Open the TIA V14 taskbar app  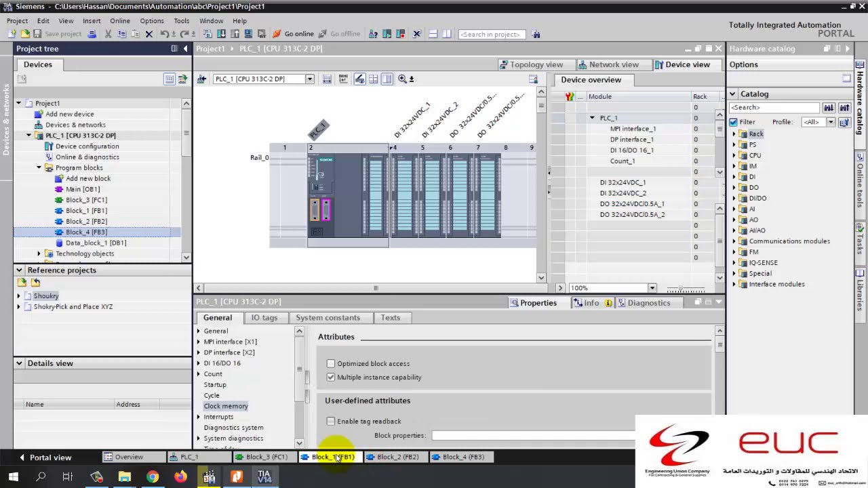click(264, 476)
